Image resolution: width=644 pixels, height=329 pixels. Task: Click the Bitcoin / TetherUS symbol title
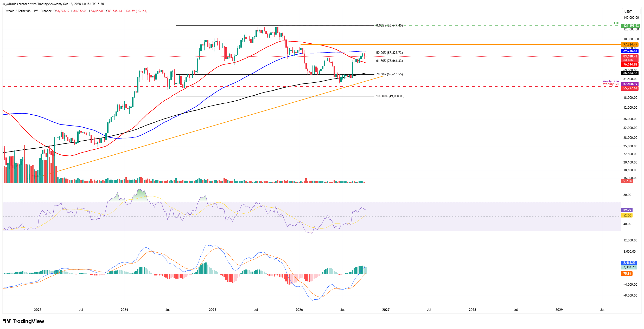17,11
